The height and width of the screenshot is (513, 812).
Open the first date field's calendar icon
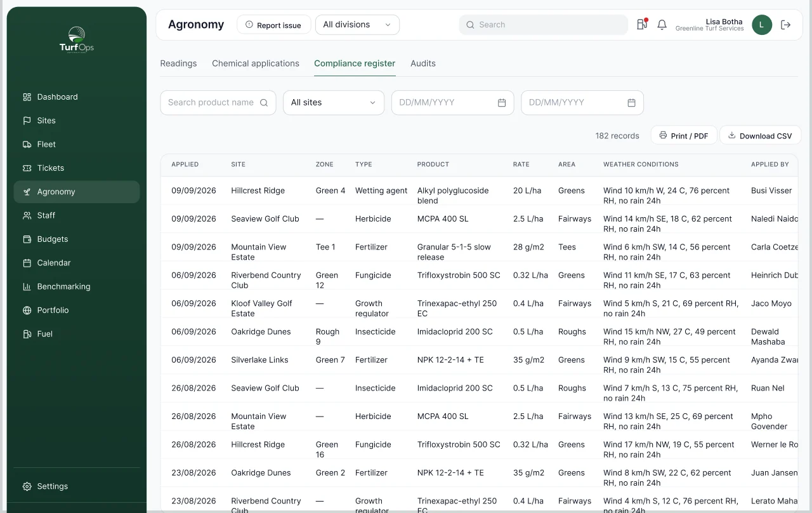pyautogui.click(x=502, y=103)
